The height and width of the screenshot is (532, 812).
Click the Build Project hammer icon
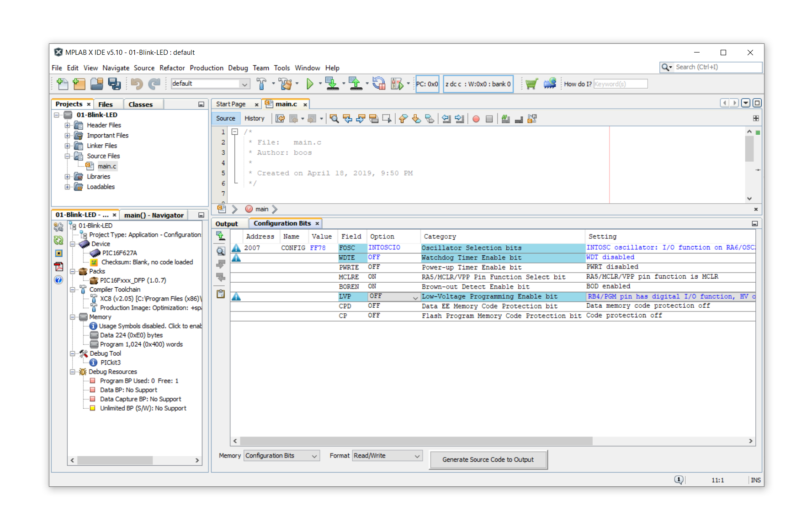click(261, 84)
